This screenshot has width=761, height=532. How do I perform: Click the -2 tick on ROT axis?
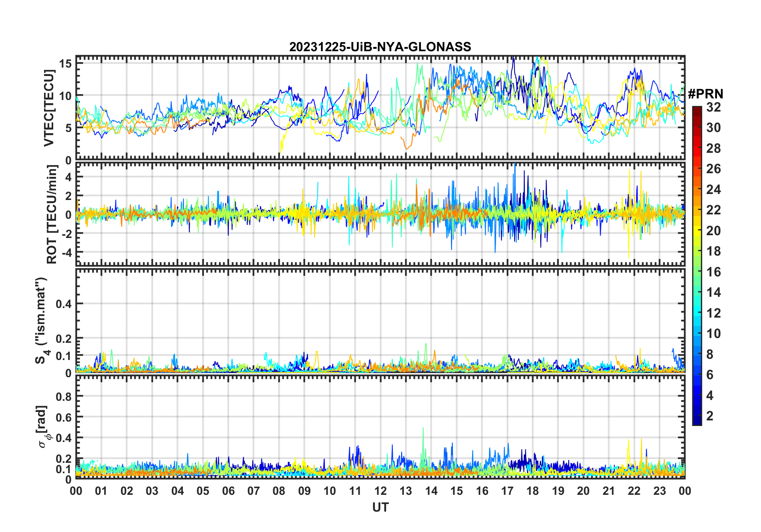[x=66, y=234]
